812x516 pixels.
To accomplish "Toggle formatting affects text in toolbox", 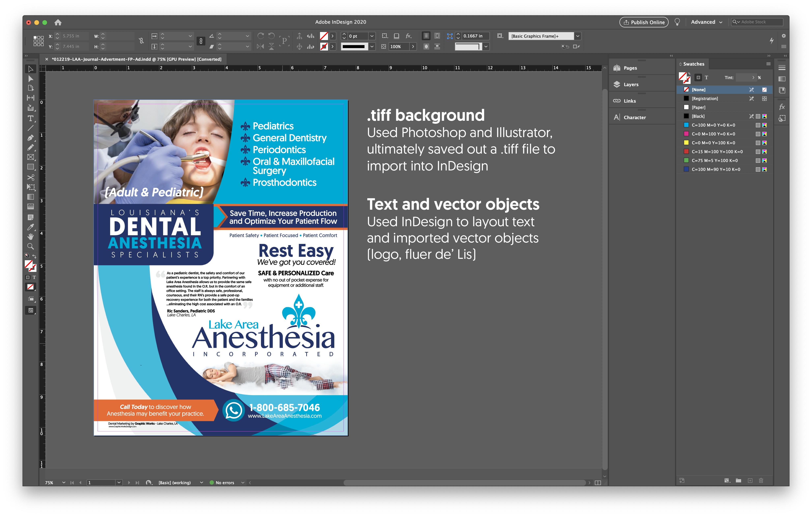I will click(34, 277).
